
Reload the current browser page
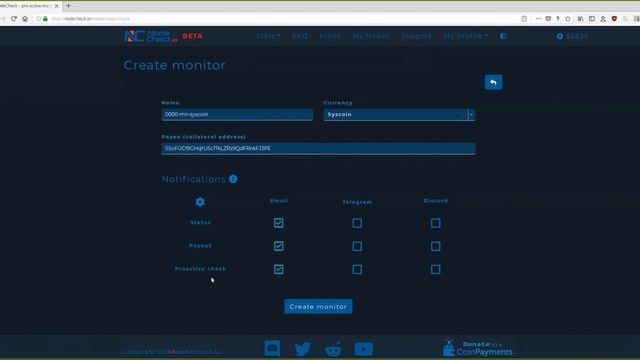tap(14, 19)
